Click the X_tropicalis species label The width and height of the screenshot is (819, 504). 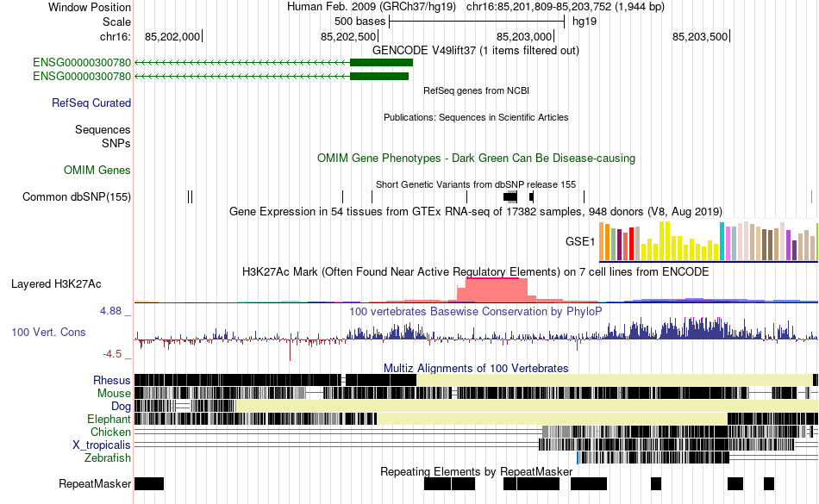point(102,445)
